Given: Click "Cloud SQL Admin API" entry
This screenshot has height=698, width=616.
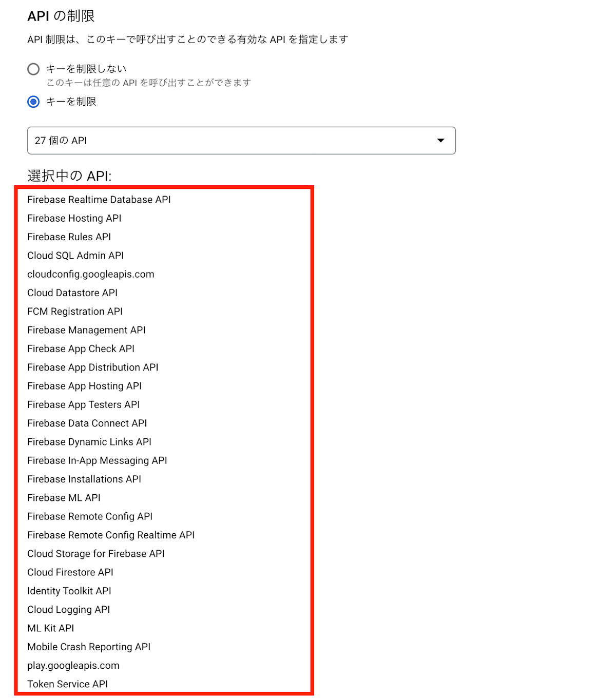Looking at the screenshot, I should coord(75,256).
